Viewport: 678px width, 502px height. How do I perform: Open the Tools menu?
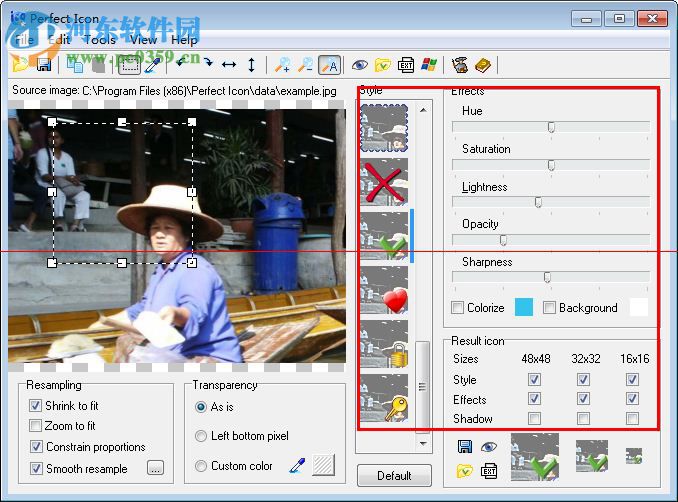(99, 40)
